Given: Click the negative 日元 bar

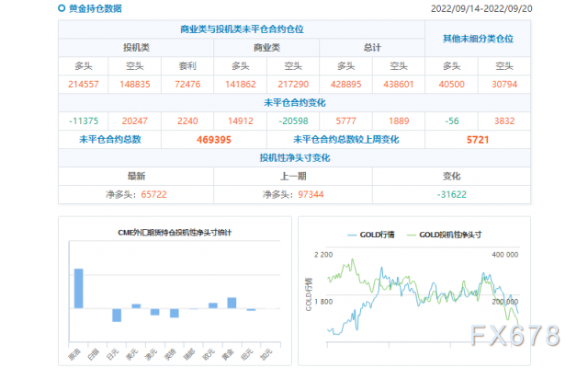Looking at the screenshot, I should coord(117,315).
